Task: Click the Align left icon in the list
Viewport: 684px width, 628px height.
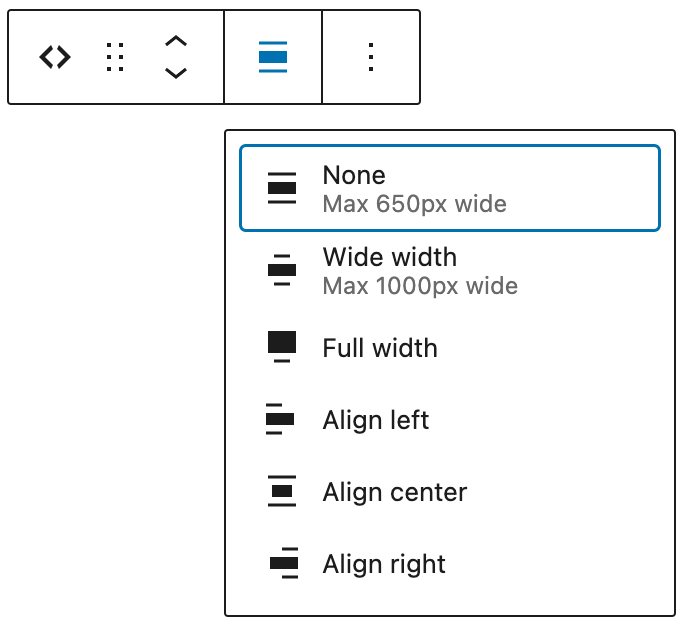Action: tap(280, 419)
